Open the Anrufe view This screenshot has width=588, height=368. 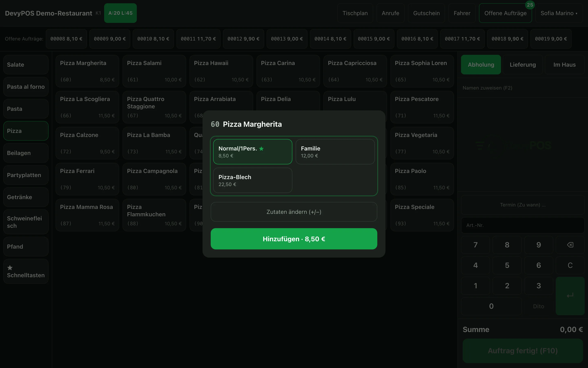click(390, 13)
